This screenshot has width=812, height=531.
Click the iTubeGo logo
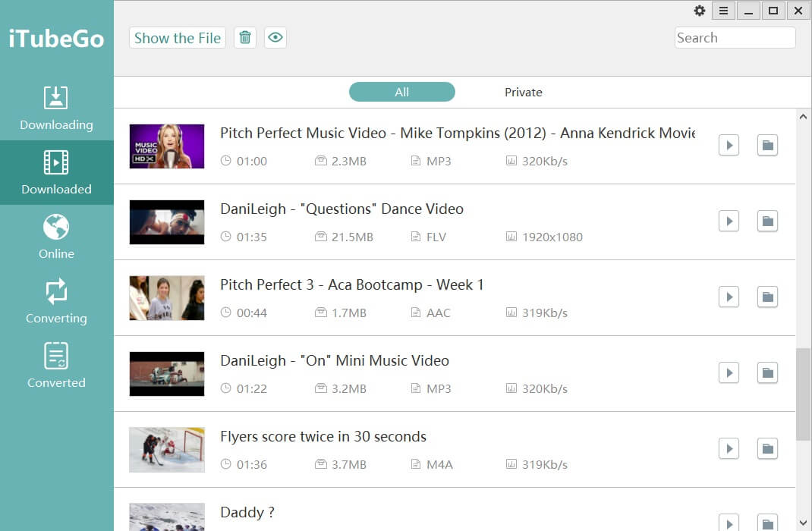click(x=56, y=39)
